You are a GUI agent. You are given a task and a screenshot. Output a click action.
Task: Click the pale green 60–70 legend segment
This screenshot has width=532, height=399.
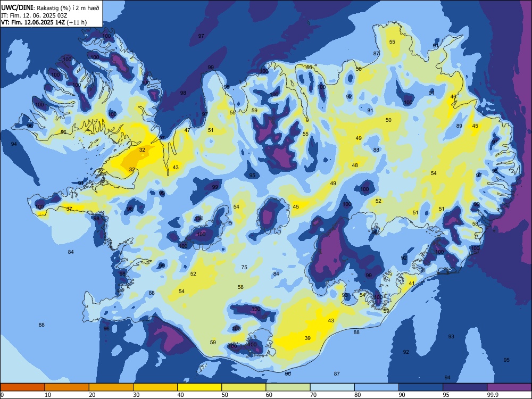point(288,387)
